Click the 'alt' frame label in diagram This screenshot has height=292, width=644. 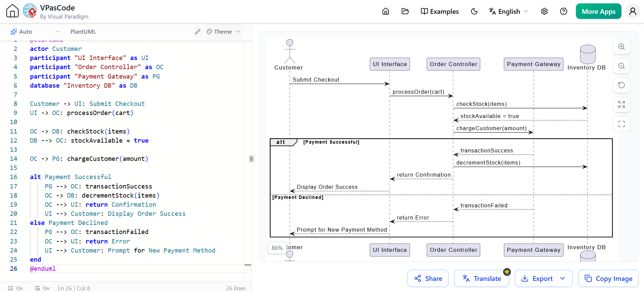click(281, 142)
